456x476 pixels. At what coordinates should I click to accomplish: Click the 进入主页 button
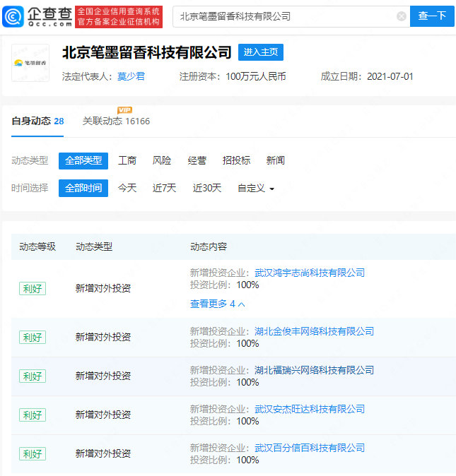click(x=261, y=52)
